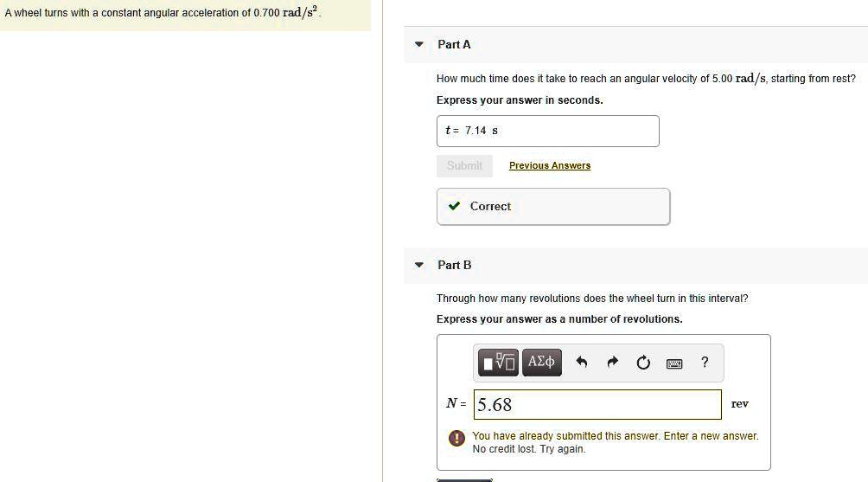
Task: Click the question mark help icon
Action: pyautogui.click(x=705, y=362)
